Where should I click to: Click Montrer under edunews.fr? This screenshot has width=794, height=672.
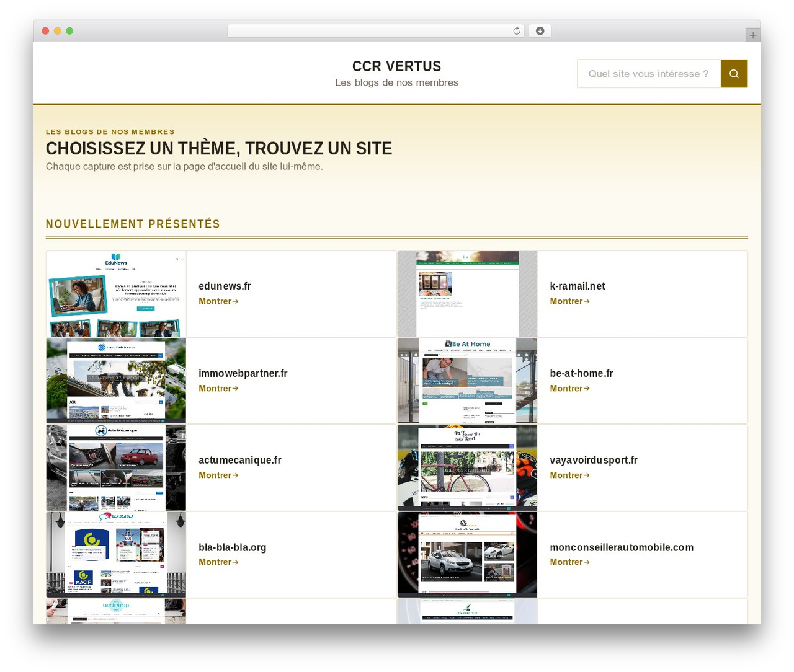pyautogui.click(x=218, y=301)
